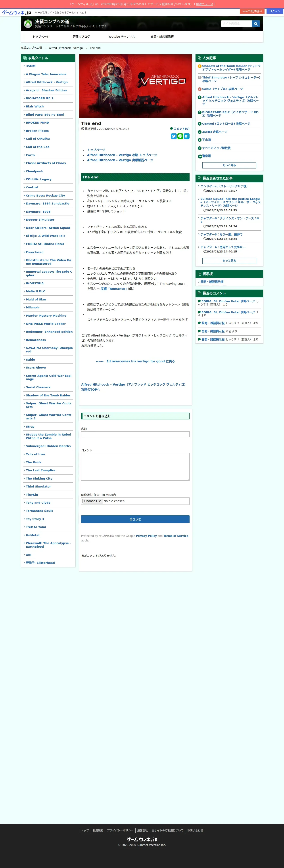The height and width of the screenshot is (868, 284).
Task: Go back to Ed overcomes his vertigo page
Action: click(x=135, y=361)
